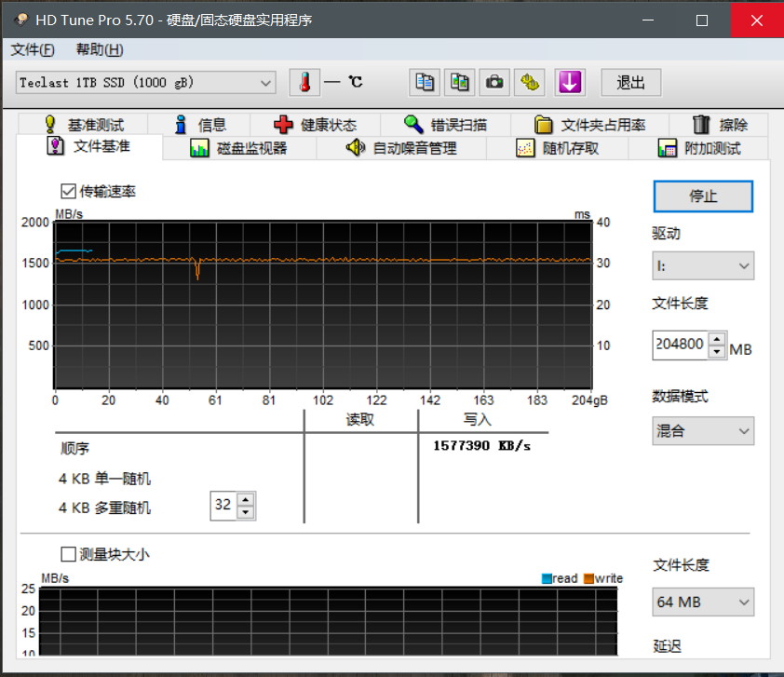
Task: Click the speaker icon on 自动噪音管理 tab
Action: pos(356,147)
